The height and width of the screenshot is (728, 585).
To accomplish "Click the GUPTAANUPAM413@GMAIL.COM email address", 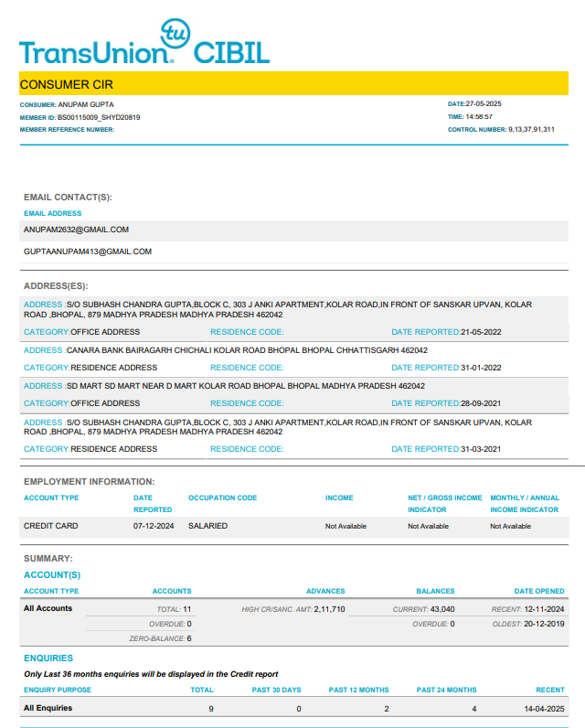I will 88,251.
